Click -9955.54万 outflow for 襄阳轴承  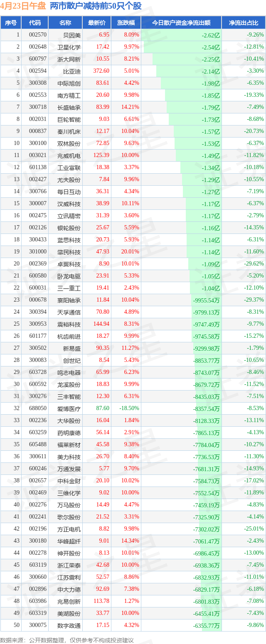pos(207,300)
